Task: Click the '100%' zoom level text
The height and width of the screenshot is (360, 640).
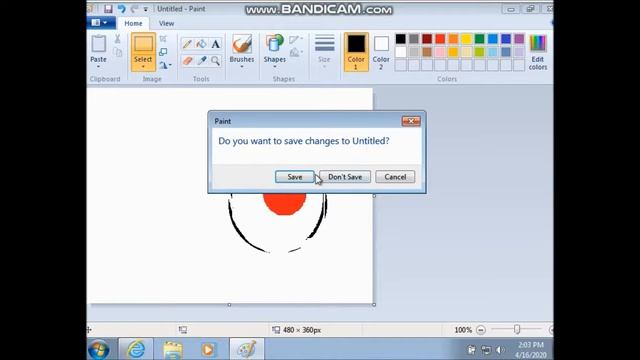Action: (463, 330)
